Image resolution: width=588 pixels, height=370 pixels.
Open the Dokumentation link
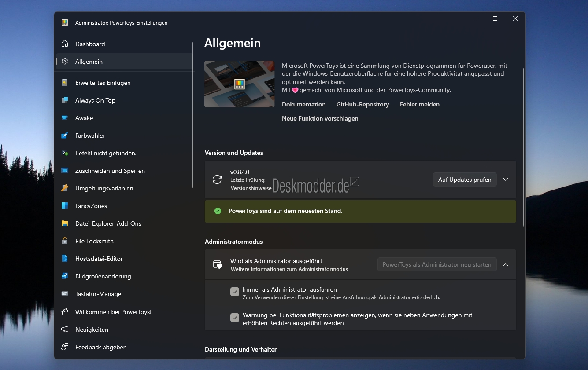click(x=304, y=104)
